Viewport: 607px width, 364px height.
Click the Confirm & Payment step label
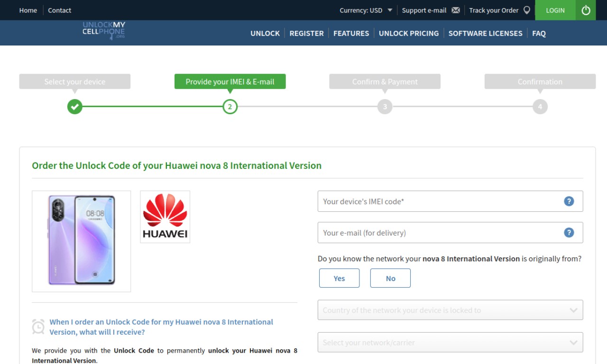pyautogui.click(x=385, y=82)
